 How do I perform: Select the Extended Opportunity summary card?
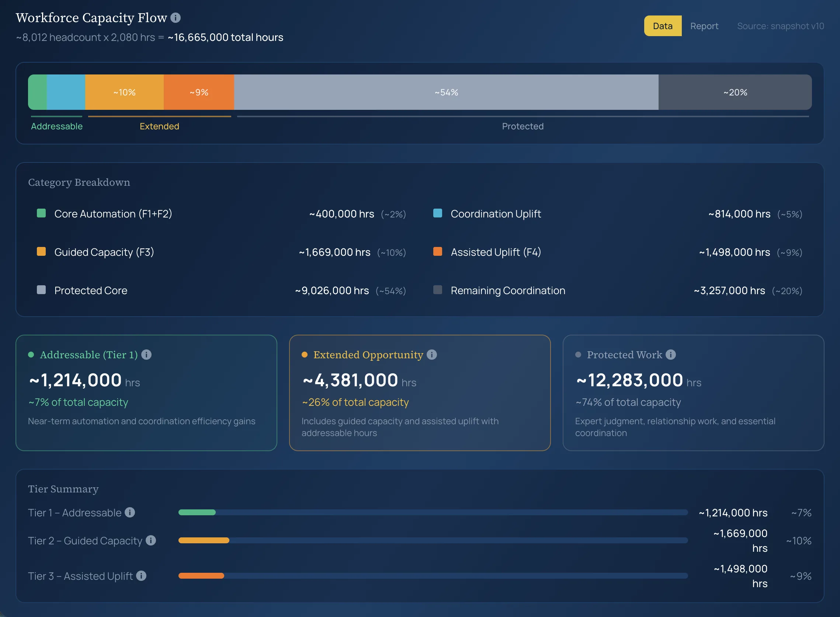point(420,393)
